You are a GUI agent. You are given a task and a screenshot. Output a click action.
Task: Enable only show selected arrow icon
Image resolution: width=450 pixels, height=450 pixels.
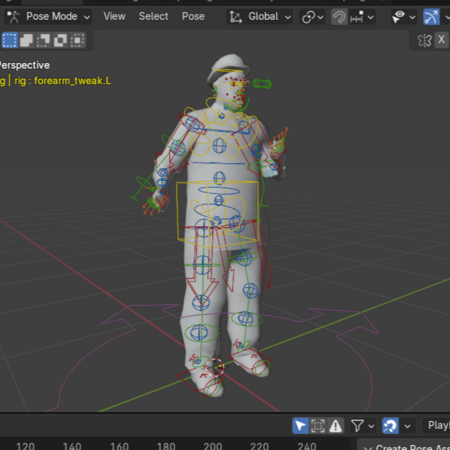(300, 426)
